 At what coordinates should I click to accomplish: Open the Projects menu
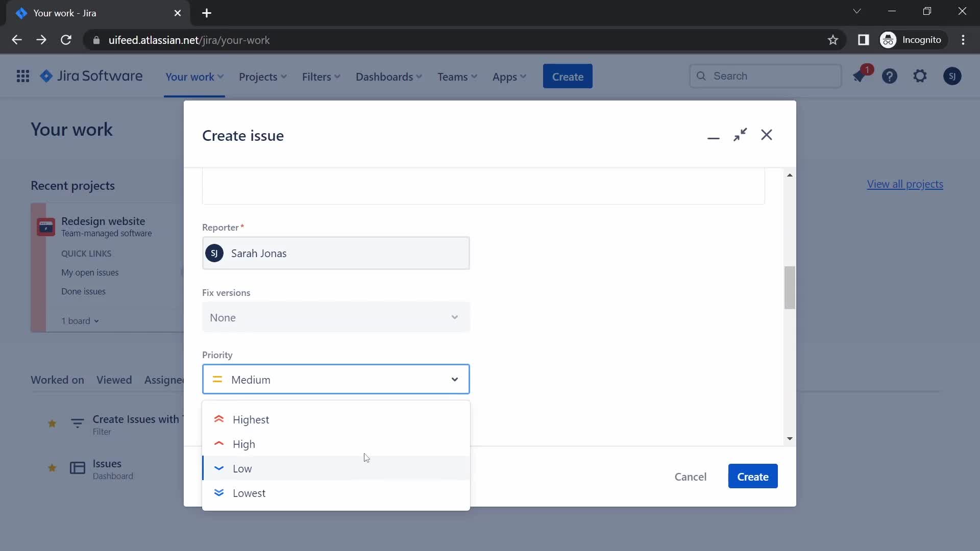[262, 77]
